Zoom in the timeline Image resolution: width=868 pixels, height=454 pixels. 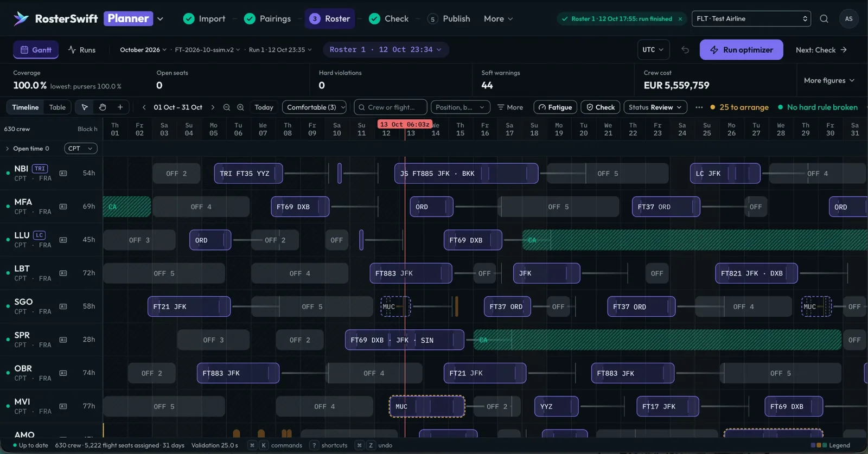point(240,107)
